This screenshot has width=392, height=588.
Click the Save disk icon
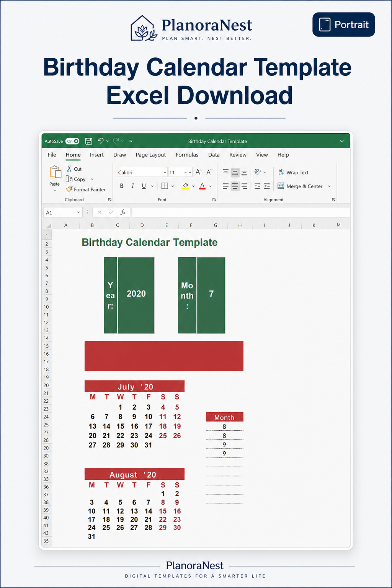pos(88,141)
